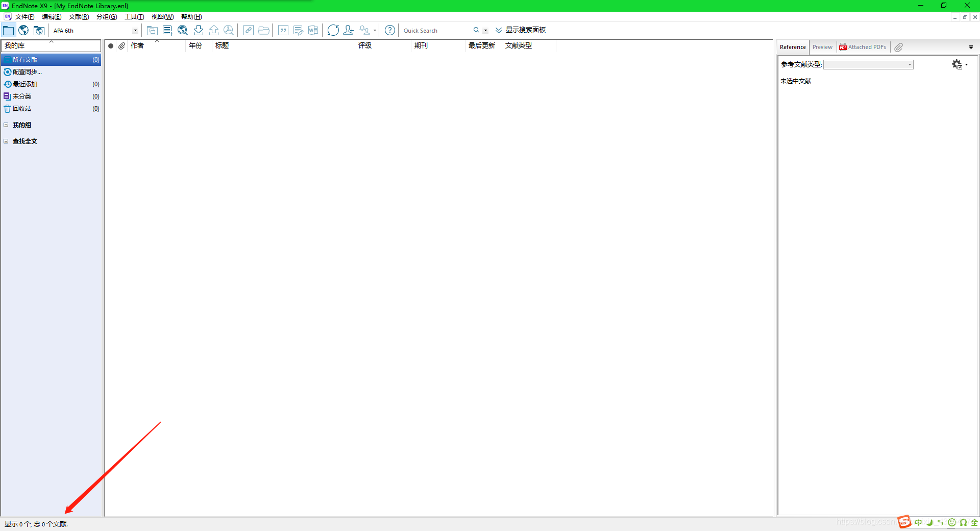
Task: Open 编辑(E) menu
Action: [x=52, y=17]
